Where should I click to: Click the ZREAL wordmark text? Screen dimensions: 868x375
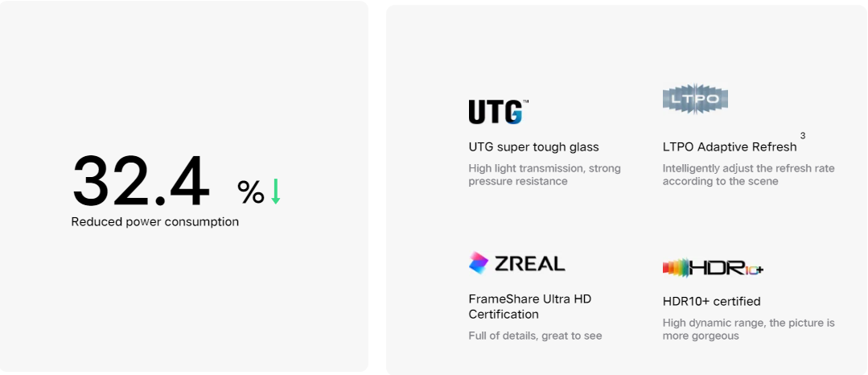tap(530, 264)
